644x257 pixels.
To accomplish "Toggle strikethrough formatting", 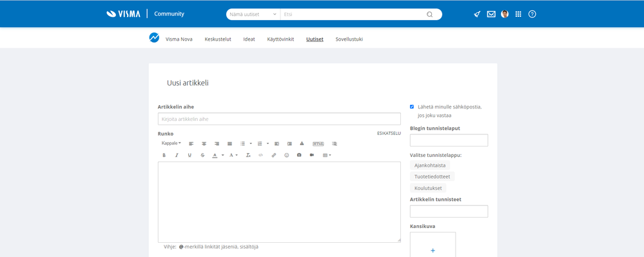I will click(202, 155).
